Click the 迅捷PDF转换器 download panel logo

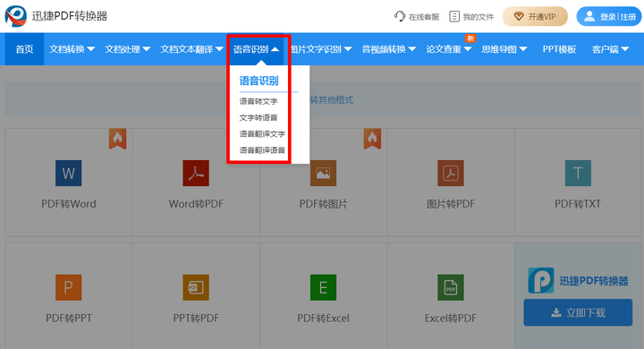click(541, 280)
